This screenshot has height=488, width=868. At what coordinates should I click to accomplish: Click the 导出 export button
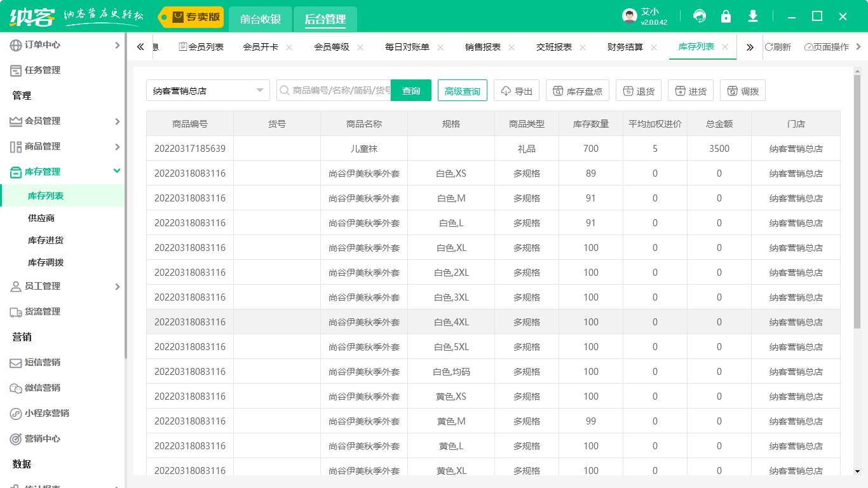516,90
